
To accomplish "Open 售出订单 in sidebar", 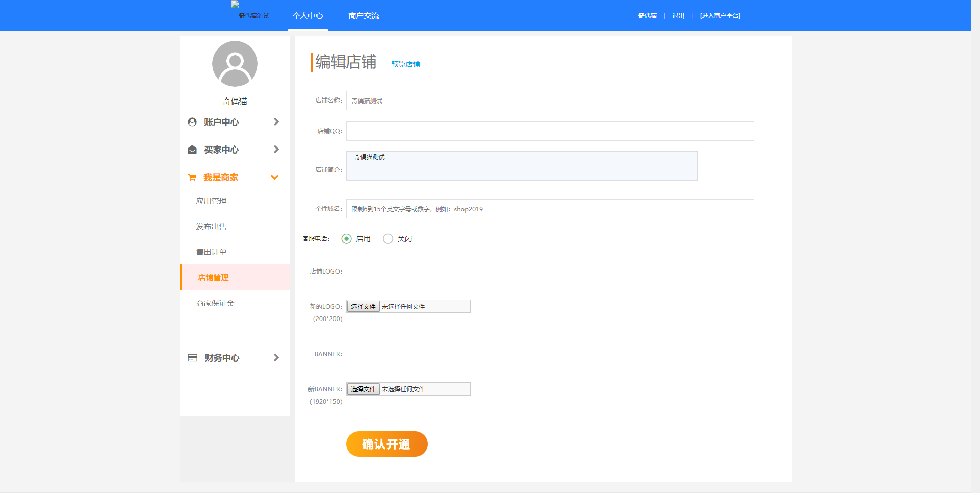I will [x=212, y=252].
